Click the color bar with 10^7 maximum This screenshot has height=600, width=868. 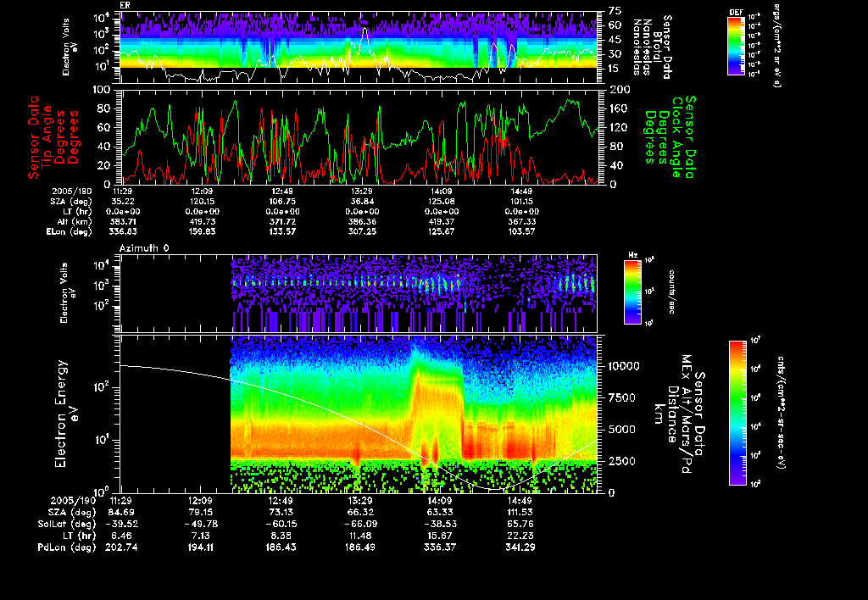pyautogui.click(x=737, y=412)
